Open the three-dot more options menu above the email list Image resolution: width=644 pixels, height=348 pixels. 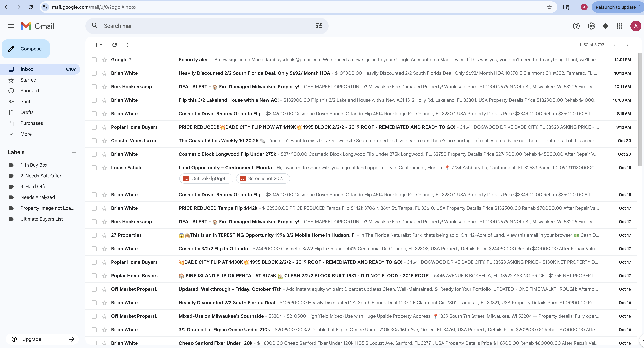[x=128, y=45]
